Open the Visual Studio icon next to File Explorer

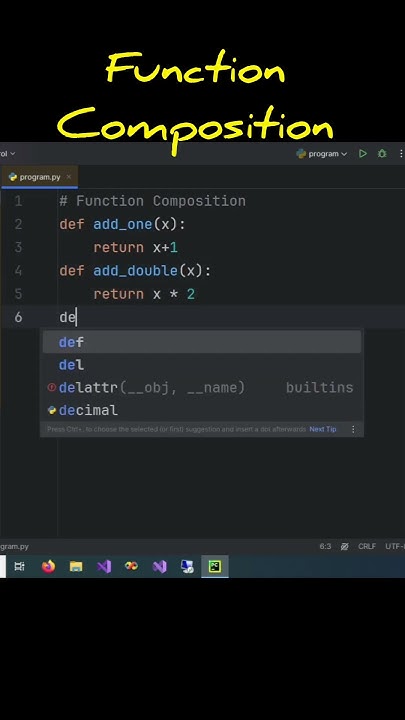click(x=104, y=567)
